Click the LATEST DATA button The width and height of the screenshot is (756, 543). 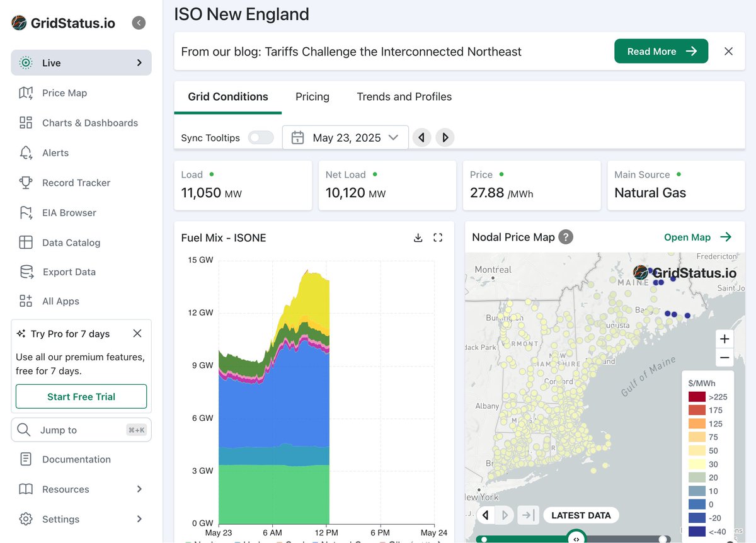click(x=581, y=515)
